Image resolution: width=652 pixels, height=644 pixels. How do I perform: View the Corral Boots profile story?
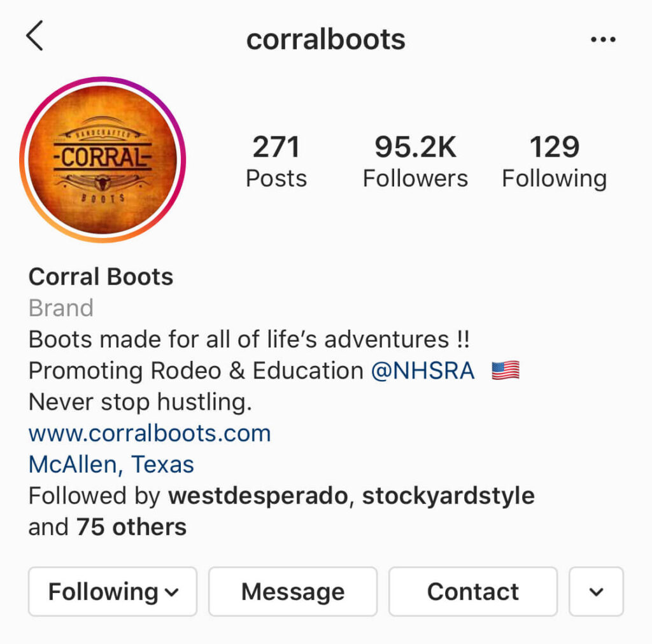click(103, 160)
